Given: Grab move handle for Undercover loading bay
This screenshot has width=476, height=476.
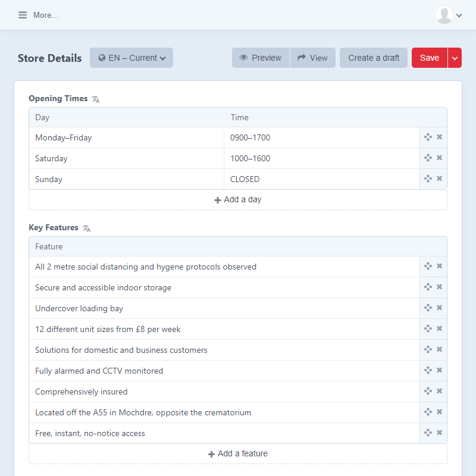Looking at the screenshot, I should pyautogui.click(x=428, y=308).
